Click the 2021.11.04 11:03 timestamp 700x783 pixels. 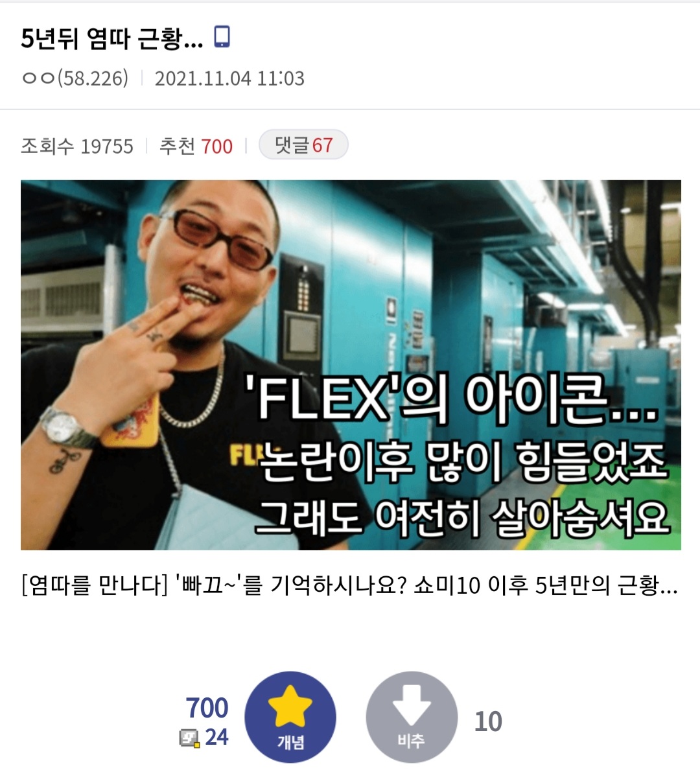229,78
